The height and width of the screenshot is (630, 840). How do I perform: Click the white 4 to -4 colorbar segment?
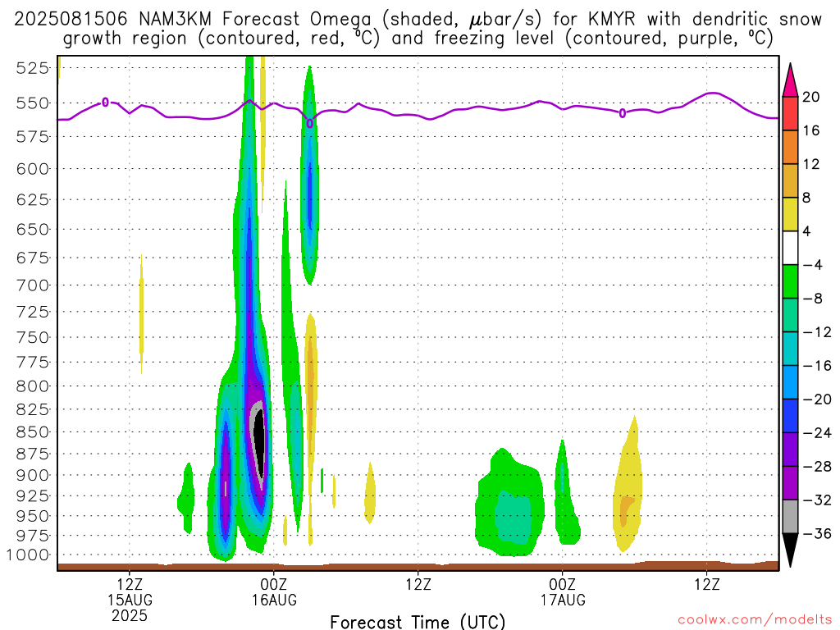coord(790,248)
